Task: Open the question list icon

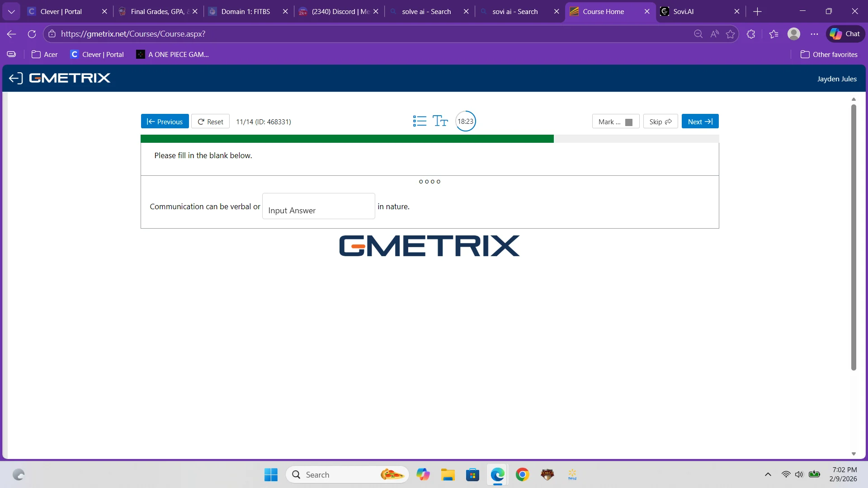Action: (x=420, y=121)
